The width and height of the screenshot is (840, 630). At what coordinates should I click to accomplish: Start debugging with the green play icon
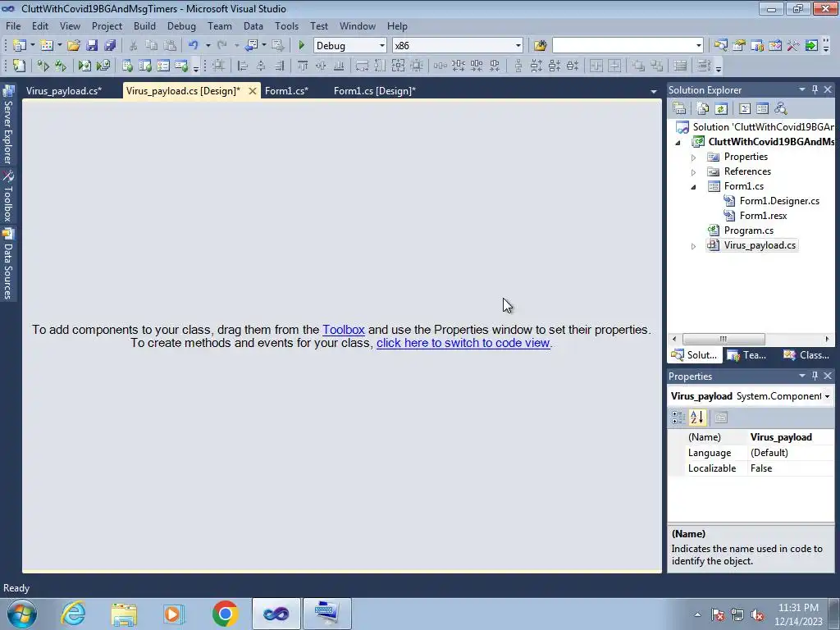point(302,46)
